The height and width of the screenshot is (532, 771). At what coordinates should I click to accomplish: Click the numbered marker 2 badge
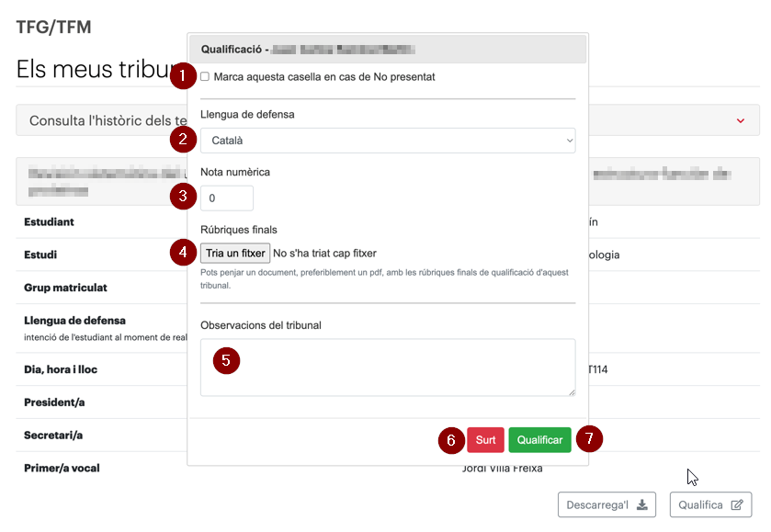(184, 139)
